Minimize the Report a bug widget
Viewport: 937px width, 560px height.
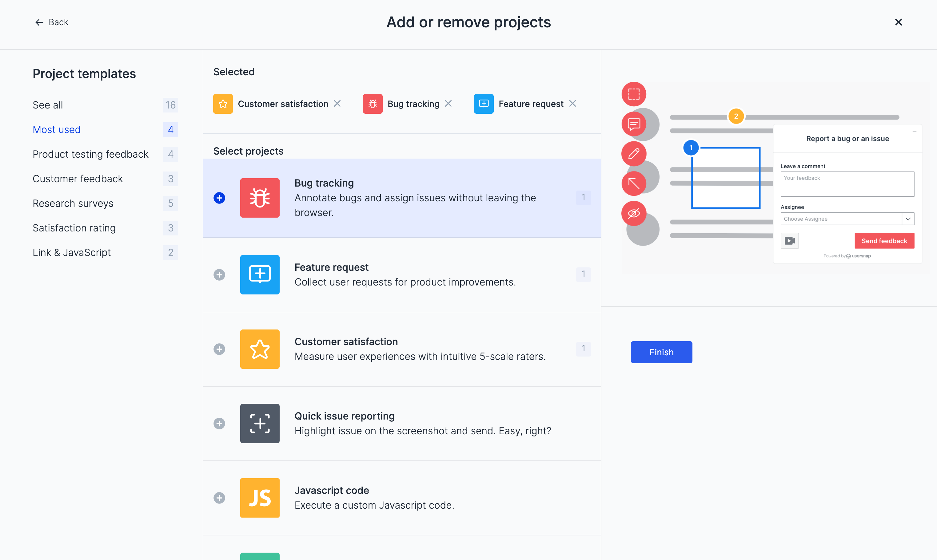coord(914,132)
